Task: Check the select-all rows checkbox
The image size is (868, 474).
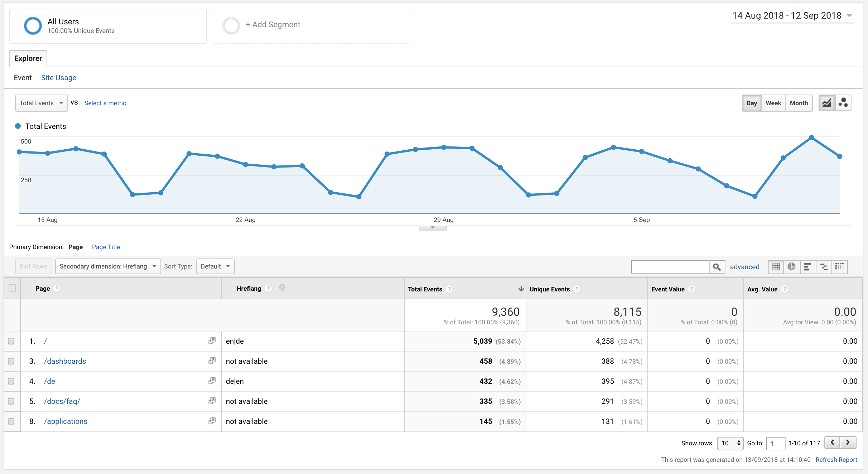Action: tap(12, 288)
